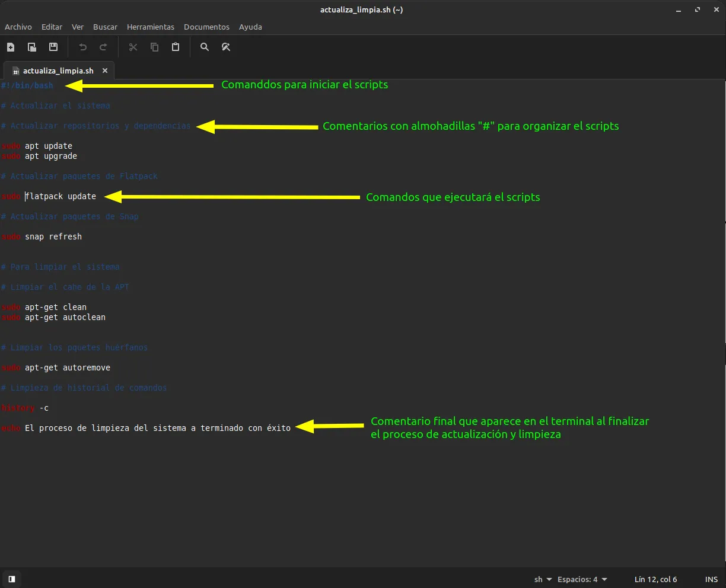The width and height of the screenshot is (726, 588).
Task: Place cursor on 'sudo apt-get clean' line
Action: (x=44, y=307)
